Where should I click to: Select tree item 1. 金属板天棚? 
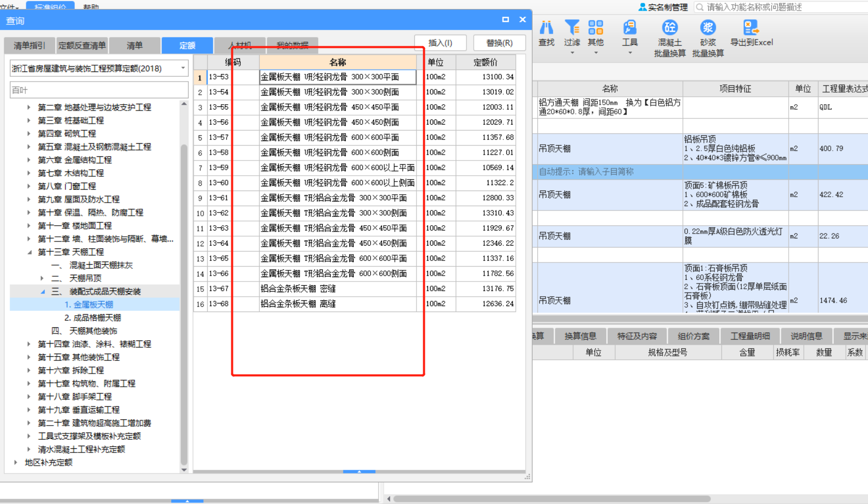89,305
